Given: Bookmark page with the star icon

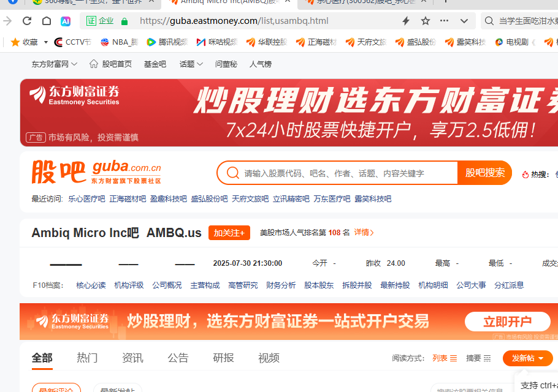Looking at the screenshot, I should (x=426, y=21).
